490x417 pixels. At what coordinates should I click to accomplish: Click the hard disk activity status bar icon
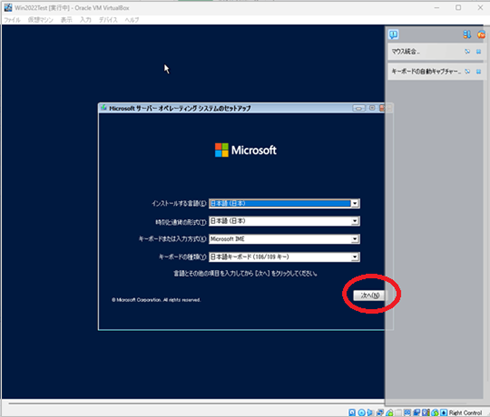coord(352,413)
